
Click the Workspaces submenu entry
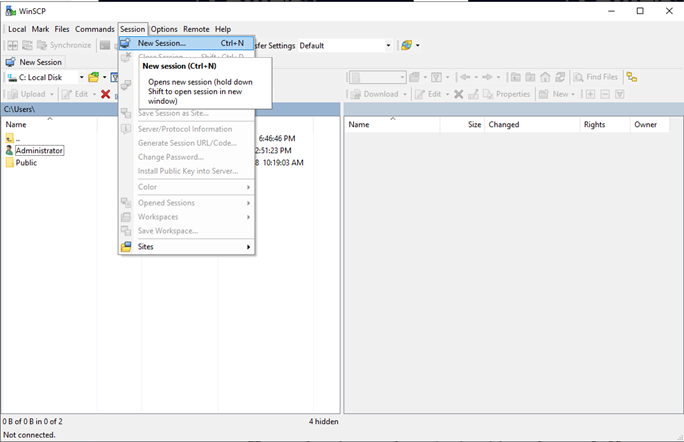(187, 217)
